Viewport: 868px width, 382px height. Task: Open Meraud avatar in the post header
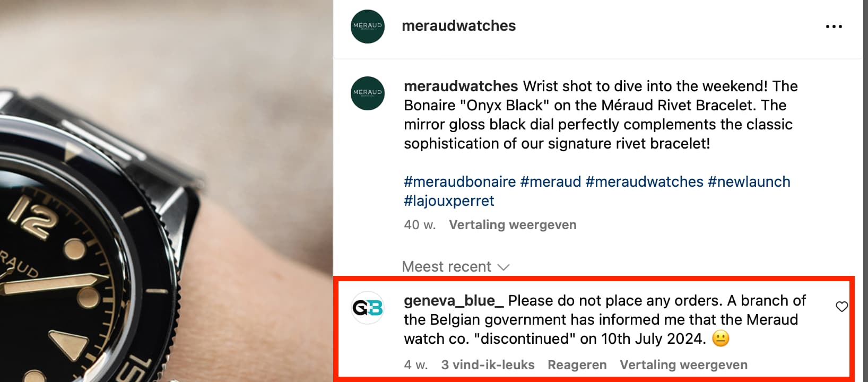[367, 27]
